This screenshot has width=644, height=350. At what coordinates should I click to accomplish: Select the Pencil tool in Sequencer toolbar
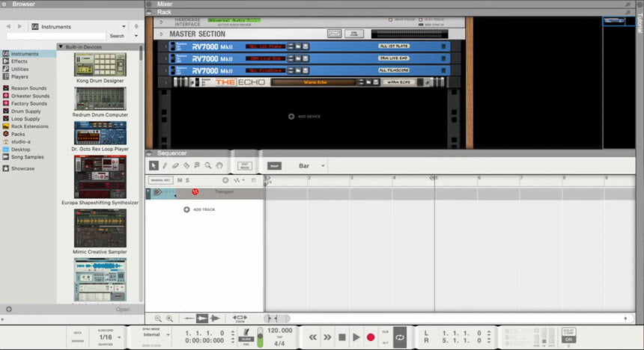165,165
